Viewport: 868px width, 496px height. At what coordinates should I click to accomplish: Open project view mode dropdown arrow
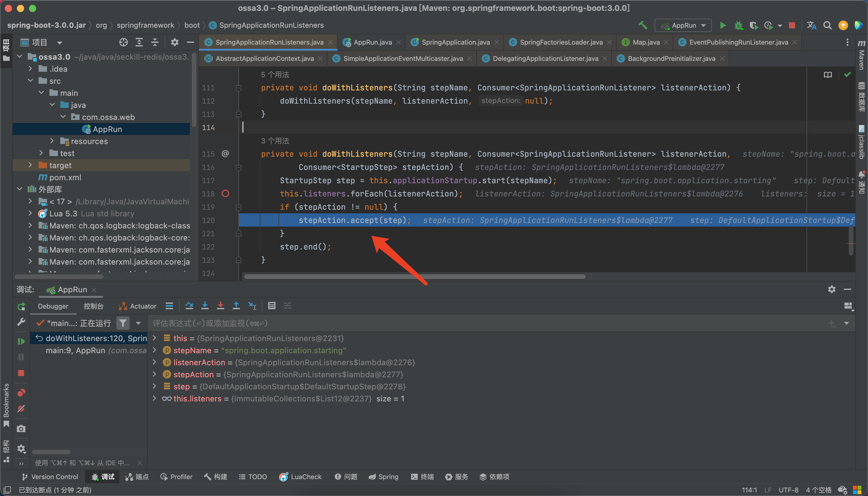click(x=60, y=42)
